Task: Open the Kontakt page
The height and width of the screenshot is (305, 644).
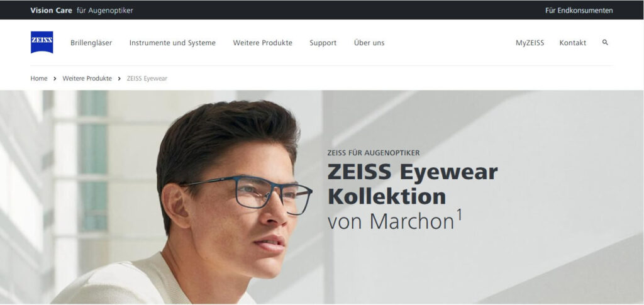Action: point(572,43)
